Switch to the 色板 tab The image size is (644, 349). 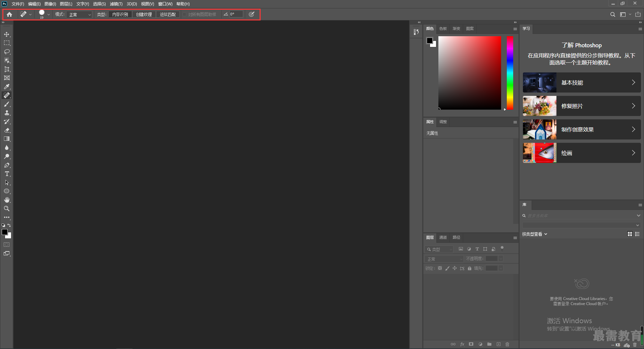coord(443,28)
